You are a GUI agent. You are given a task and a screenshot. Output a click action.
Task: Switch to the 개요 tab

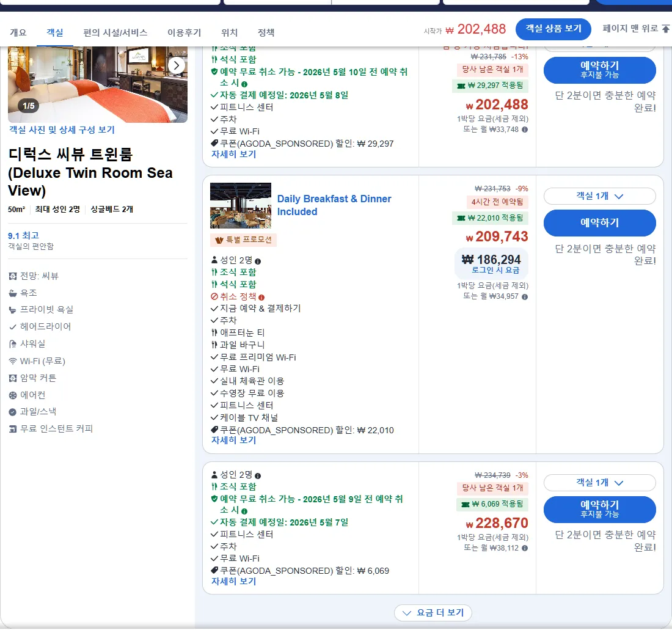pyautogui.click(x=18, y=32)
